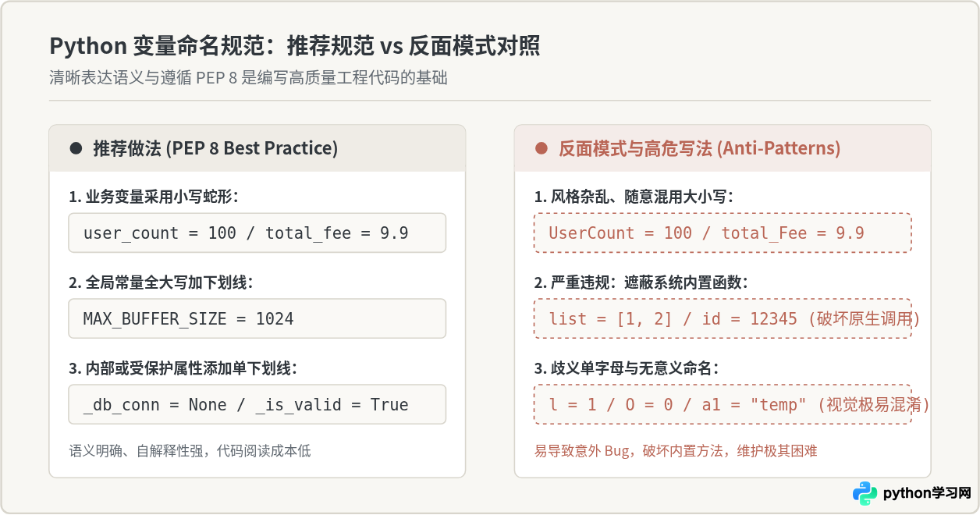Click the label '1. 业务变量采用小写蛇形:'
The height and width of the screenshot is (515, 980).
coord(153,197)
